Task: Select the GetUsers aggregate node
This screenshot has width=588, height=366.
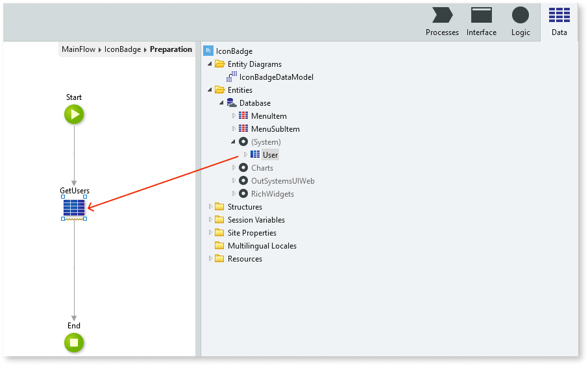Action: (x=74, y=208)
